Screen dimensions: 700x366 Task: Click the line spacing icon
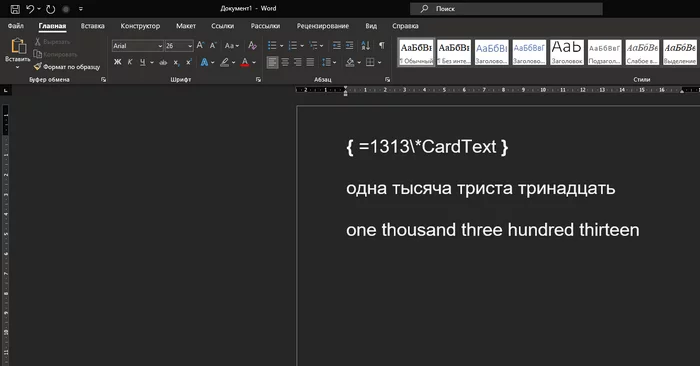click(x=326, y=62)
